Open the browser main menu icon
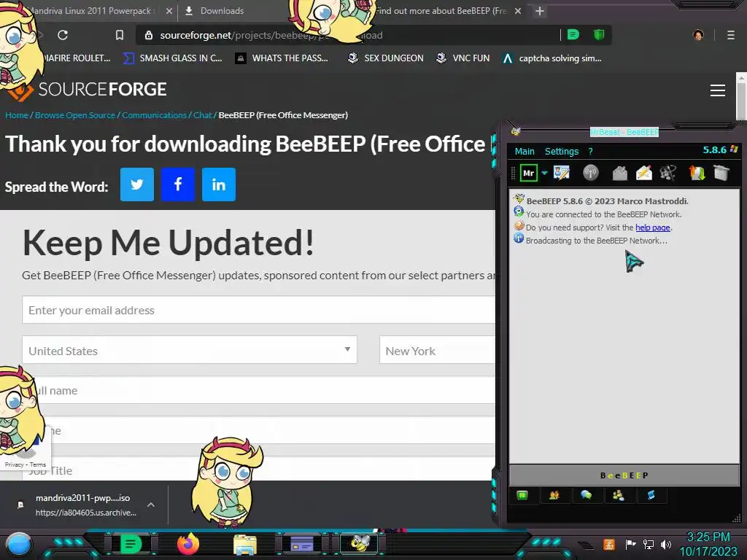The height and width of the screenshot is (560, 747). pos(731,35)
